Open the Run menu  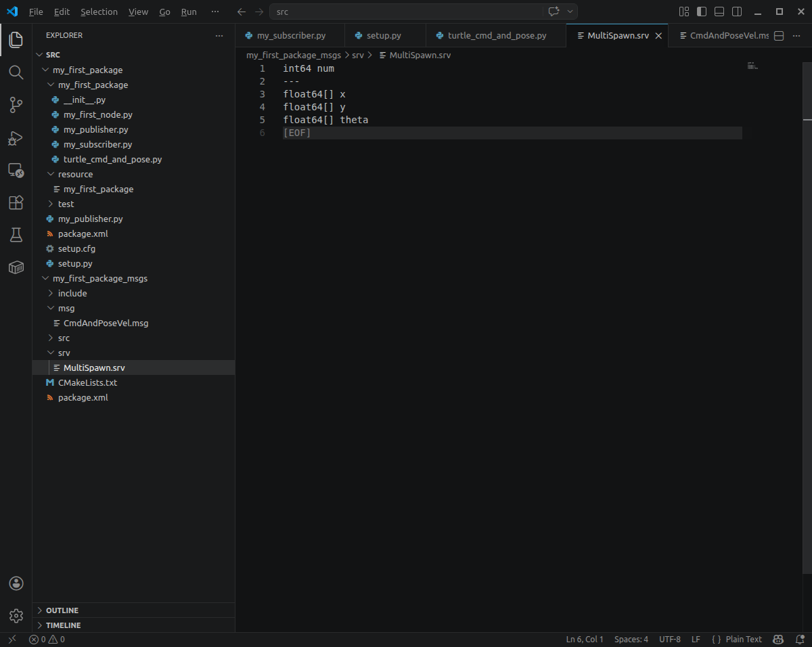pos(189,12)
